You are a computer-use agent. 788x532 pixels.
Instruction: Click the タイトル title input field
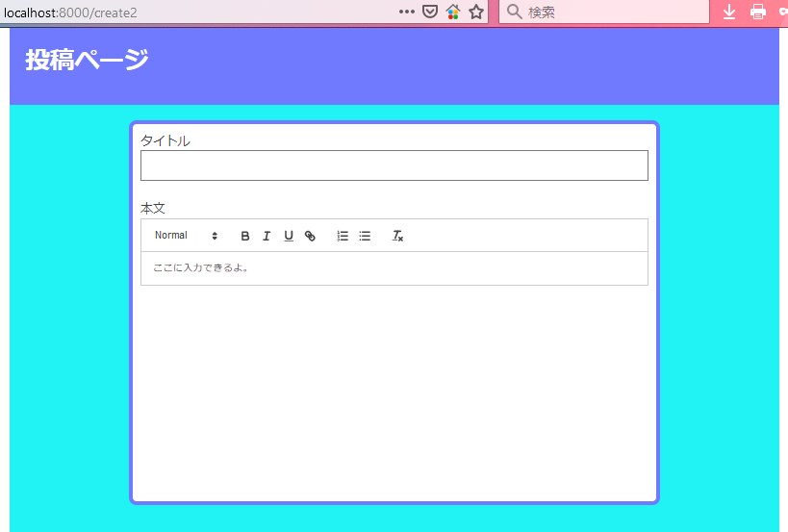pos(394,165)
